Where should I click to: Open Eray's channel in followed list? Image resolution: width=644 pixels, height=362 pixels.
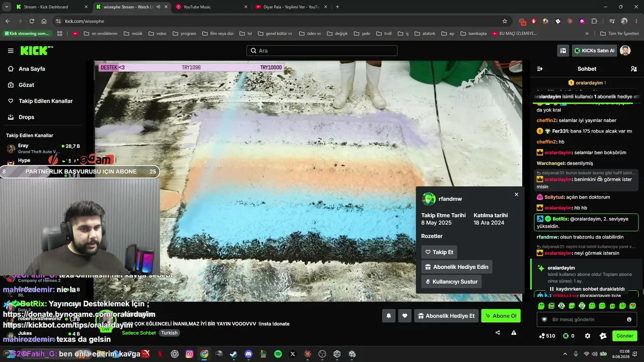pyautogui.click(x=43, y=148)
